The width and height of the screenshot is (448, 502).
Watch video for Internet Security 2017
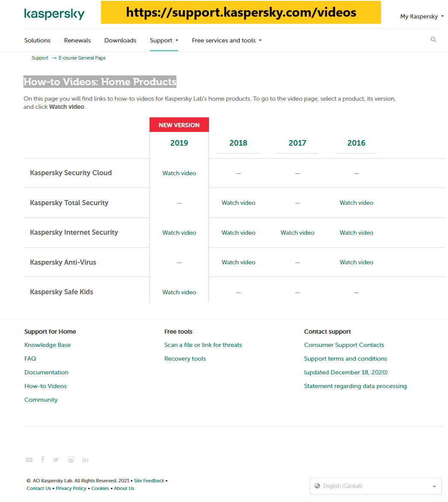click(298, 233)
